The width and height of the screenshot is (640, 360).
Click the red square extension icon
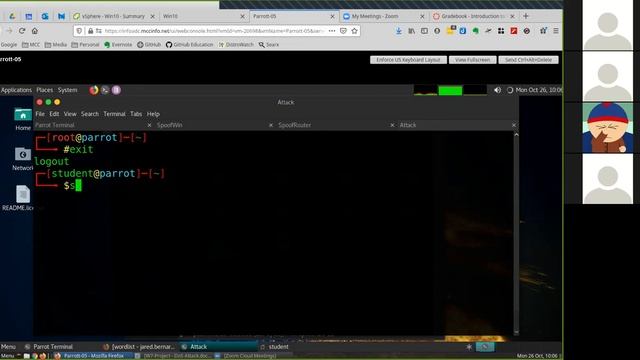coord(514,31)
